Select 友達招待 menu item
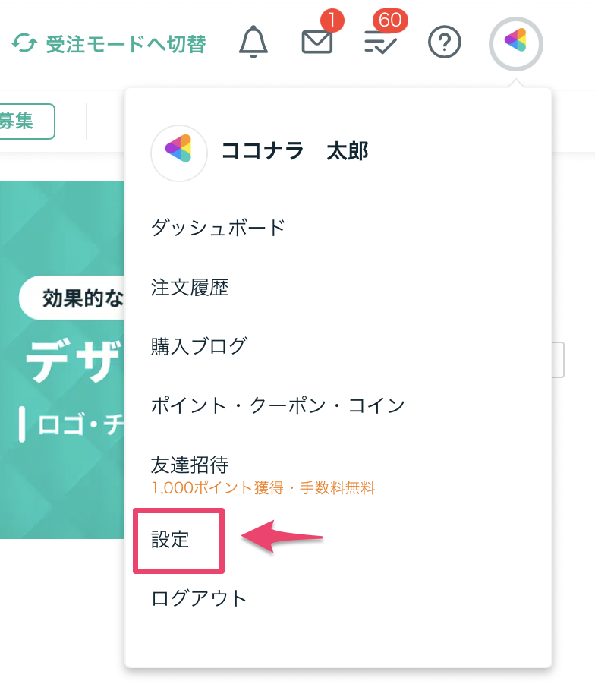The image size is (595, 700). 190,465
